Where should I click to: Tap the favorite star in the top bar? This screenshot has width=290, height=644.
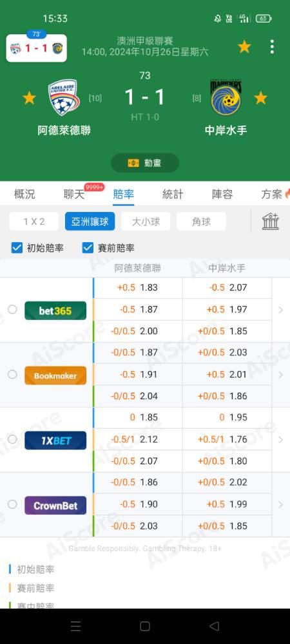tap(244, 47)
